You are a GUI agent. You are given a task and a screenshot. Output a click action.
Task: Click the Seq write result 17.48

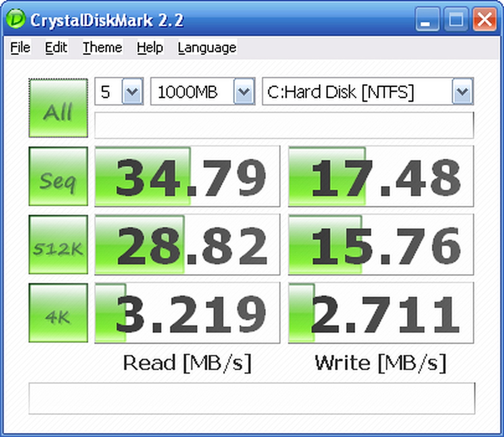(381, 176)
